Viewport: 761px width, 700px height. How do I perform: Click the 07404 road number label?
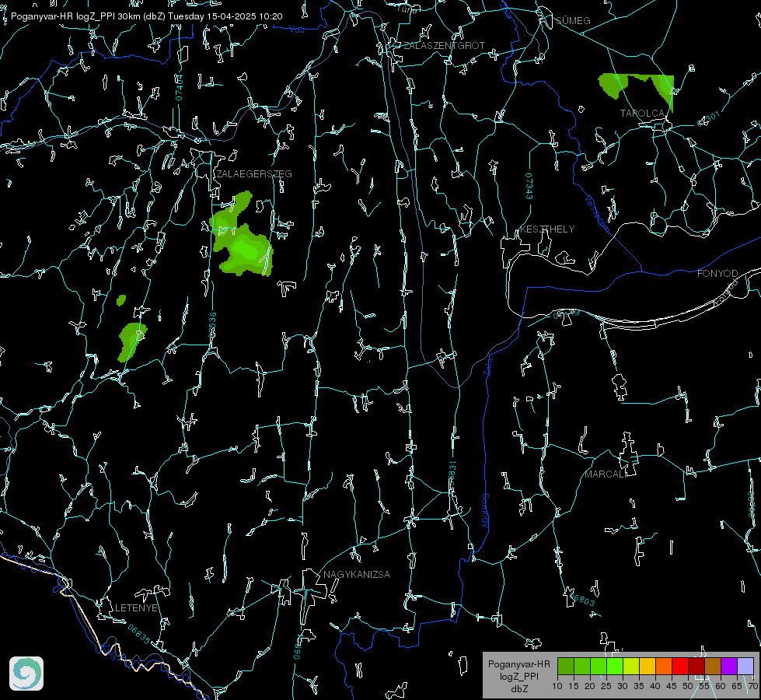(x=180, y=88)
